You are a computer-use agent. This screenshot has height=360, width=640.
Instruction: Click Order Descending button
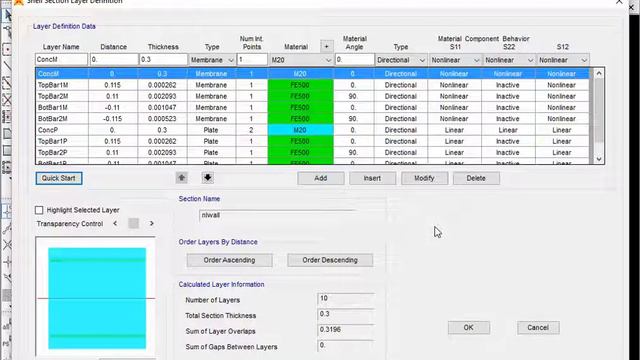click(330, 260)
